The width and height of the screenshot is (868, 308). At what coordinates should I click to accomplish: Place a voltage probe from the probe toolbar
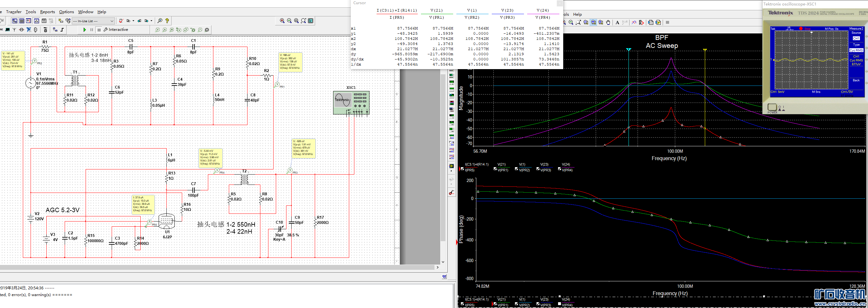[x=157, y=30]
